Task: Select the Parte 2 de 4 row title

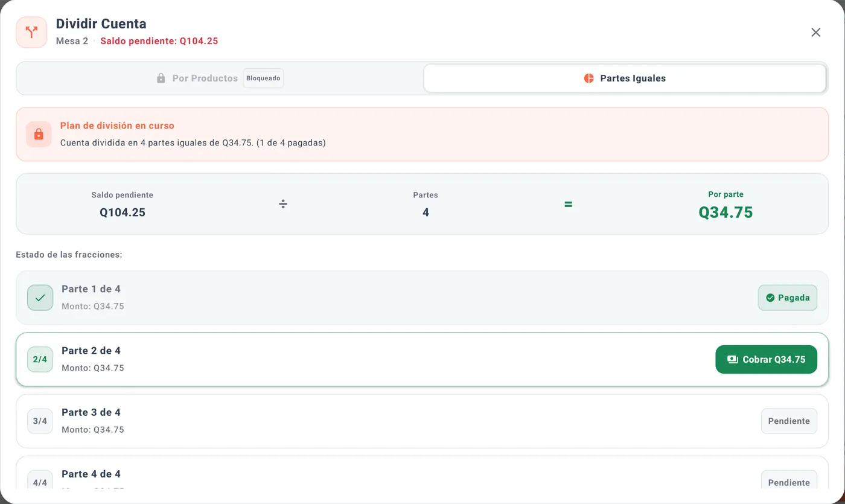Action: point(91,351)
